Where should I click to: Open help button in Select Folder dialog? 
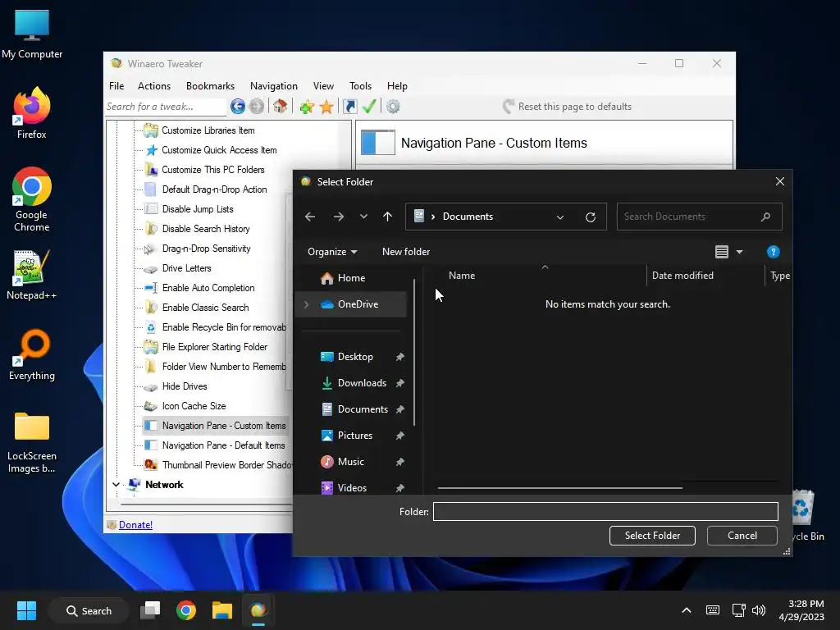coord(773,252)
